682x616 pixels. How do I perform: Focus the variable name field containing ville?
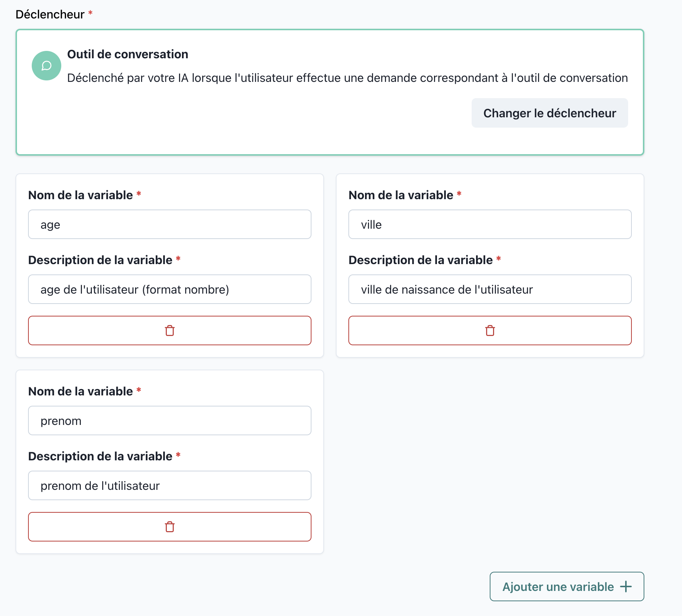click(x=490, y=224)
